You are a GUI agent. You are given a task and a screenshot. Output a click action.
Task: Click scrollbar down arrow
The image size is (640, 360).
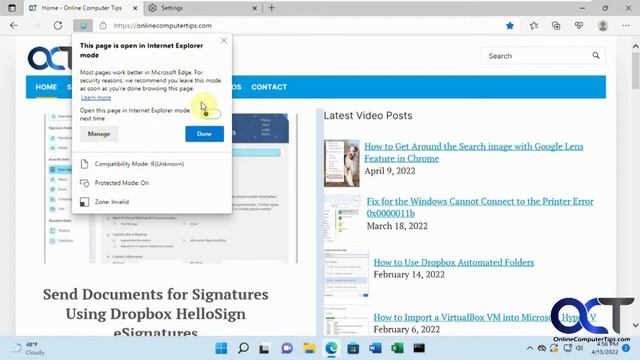[636, 325]
